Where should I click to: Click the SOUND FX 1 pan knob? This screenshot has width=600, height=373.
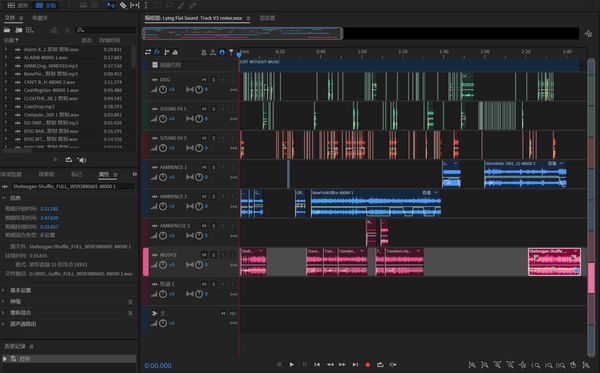coord(199,119)
